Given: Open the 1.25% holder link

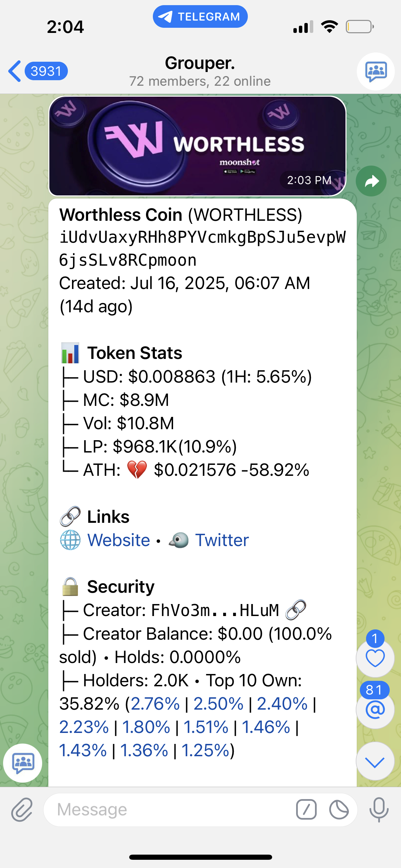Looking at the screenshot, I should pos(206,750).
